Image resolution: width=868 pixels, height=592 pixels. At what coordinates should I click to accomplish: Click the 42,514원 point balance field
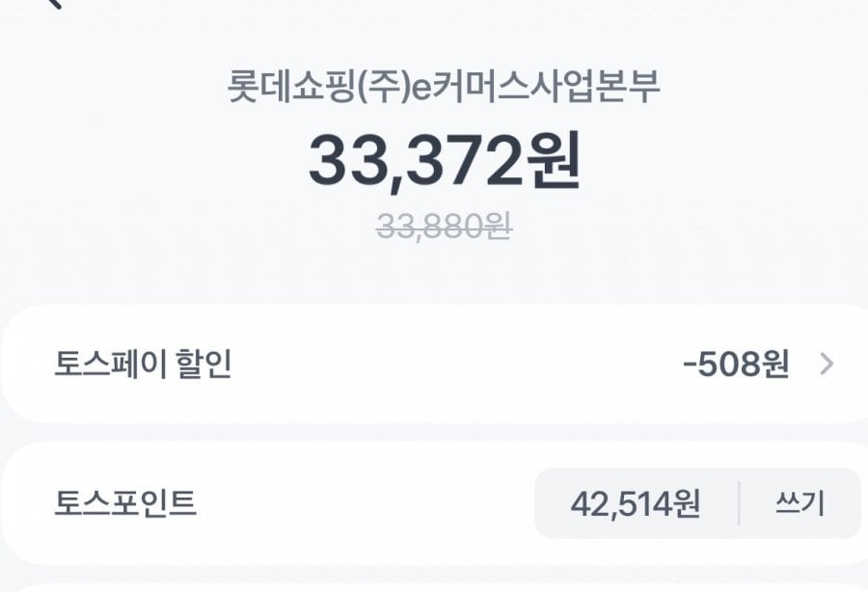pyautogui.click(x=636, y=503)
